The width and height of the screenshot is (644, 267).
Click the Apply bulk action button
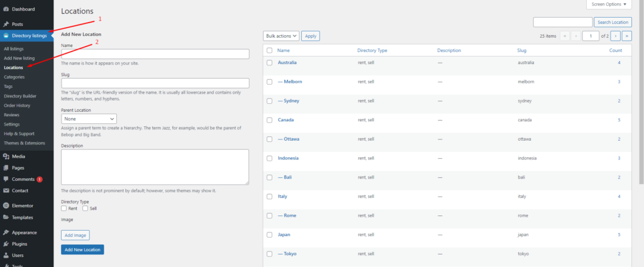pos(311,36)
